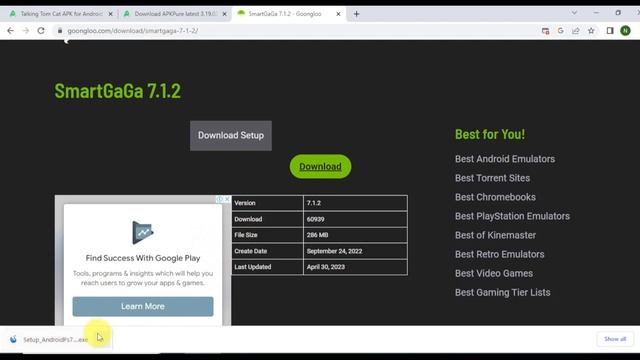Click the green Download button
Viewport: 640px width, 360px height.
tap(320, 167)
